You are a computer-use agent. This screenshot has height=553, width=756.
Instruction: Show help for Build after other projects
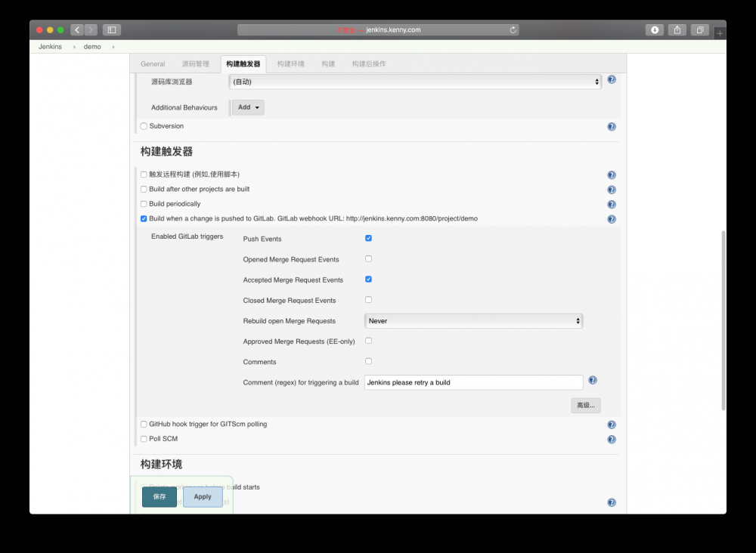pyautogui.click(x=612, y=190)
